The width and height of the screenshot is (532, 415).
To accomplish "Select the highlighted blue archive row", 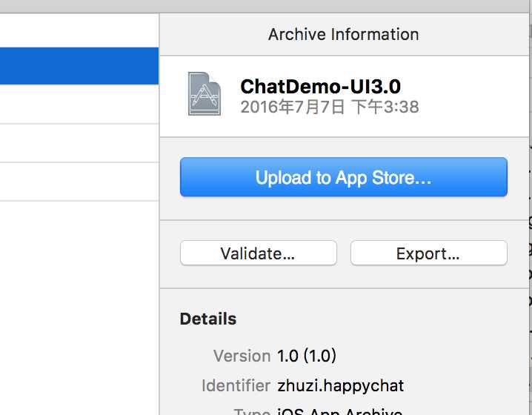I will (x=79, y=66).
